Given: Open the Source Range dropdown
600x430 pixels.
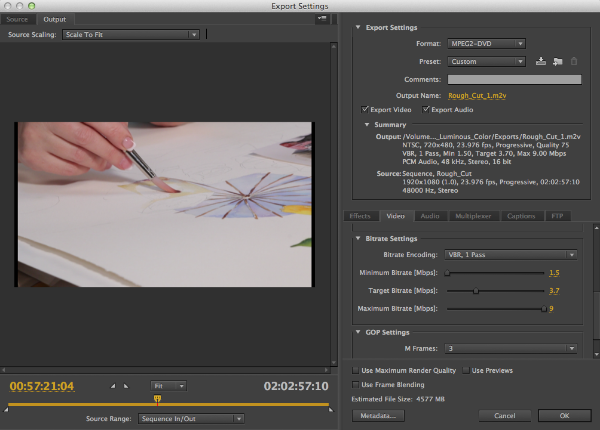Looking at the screenshot, I should pyautogui.click(x=191, y=419).
